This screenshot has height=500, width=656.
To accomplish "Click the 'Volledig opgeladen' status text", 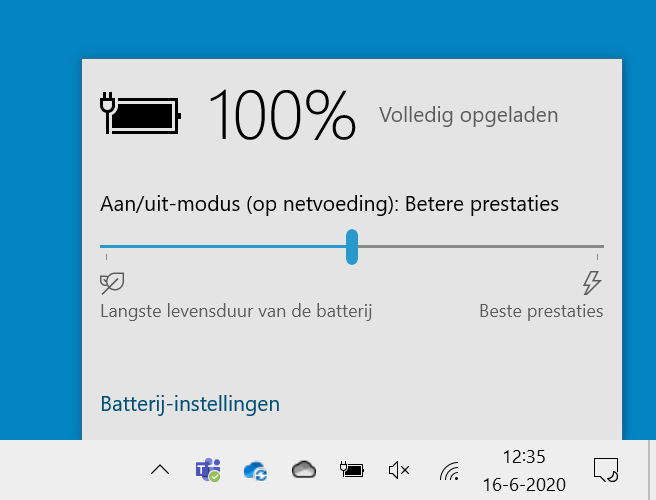I will pos(469,115).
